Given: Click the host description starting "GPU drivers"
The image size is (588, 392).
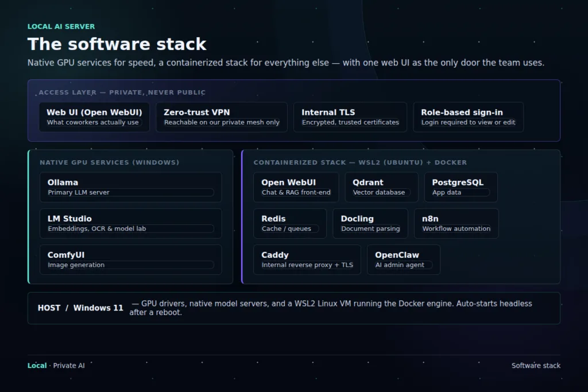Looking at the screenshot, I should 331,308.
